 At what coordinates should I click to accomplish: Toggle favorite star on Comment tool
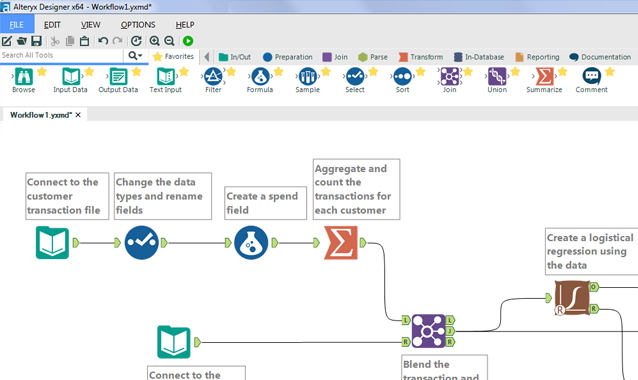coord(610,72)
